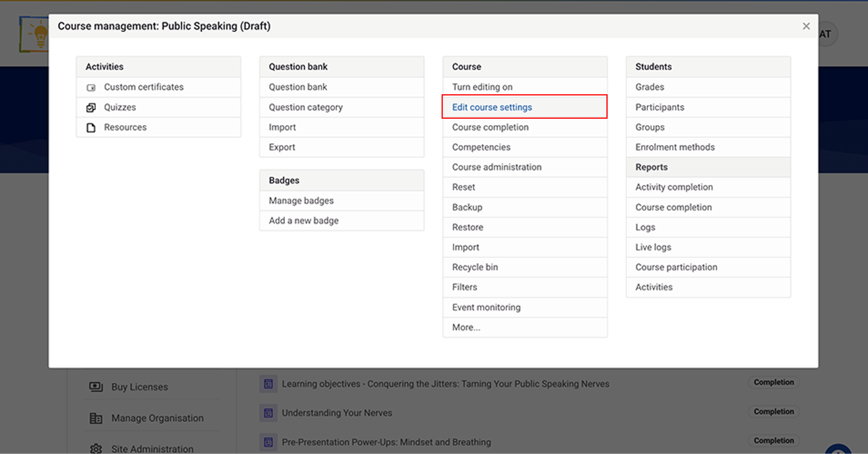Click Completion badge for Understanding Your Nerves
The width and height of the screenshot is (868, 454).
[774, 412]
